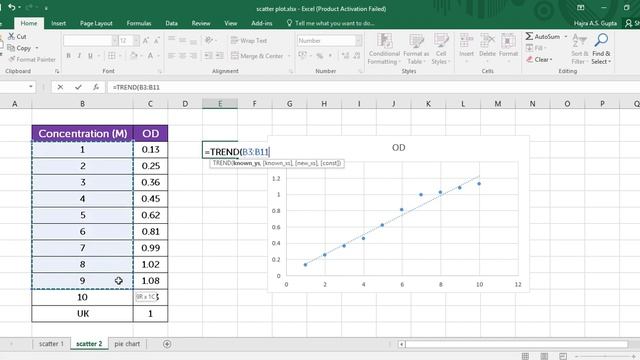
Task: Open the Formulas ribbon tab
Action: (139, 23)
